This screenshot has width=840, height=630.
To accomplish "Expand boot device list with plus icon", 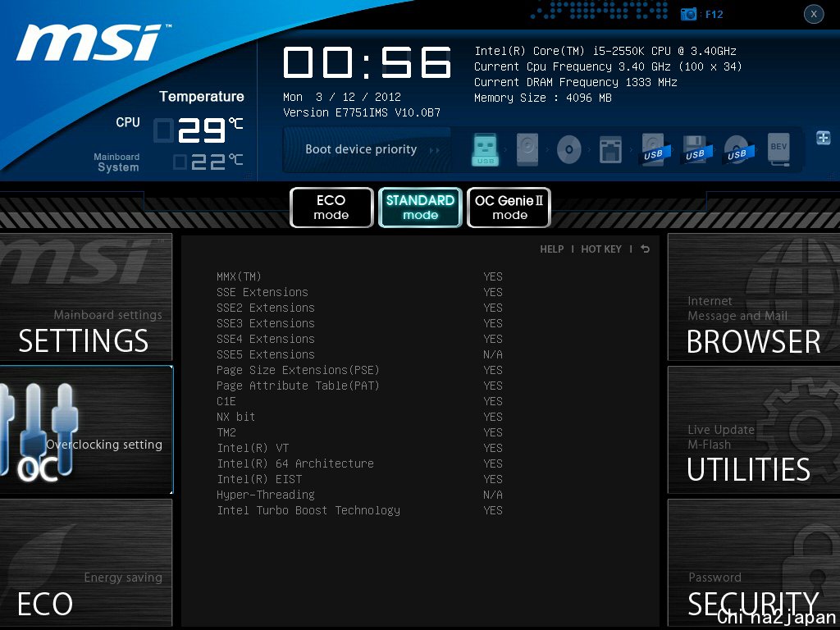I will pos(823,138).
